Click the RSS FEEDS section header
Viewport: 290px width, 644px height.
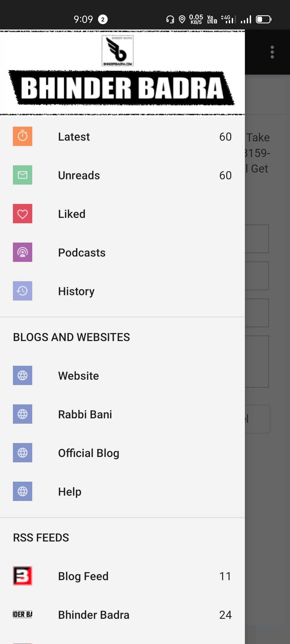click(41, 537)
